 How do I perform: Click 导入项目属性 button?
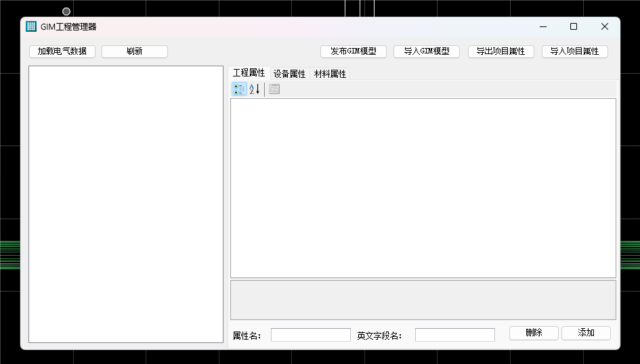(x=575, y=51)
